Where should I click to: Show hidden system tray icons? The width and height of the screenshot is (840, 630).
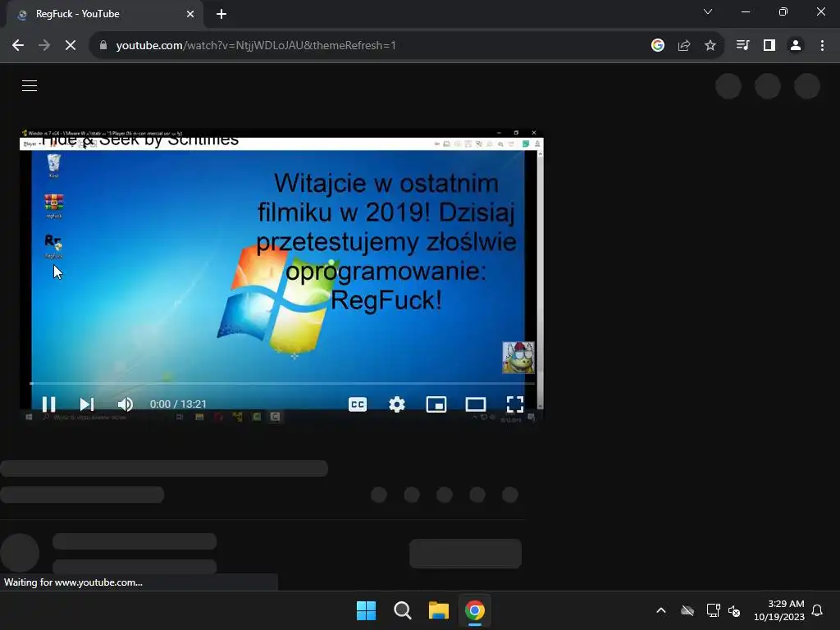(661, 610)
